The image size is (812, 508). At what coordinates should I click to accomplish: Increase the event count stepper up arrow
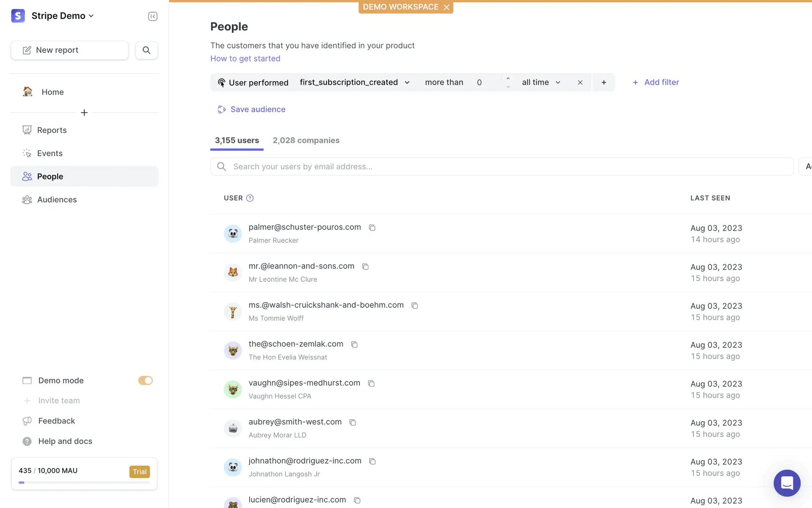[508, 78]
